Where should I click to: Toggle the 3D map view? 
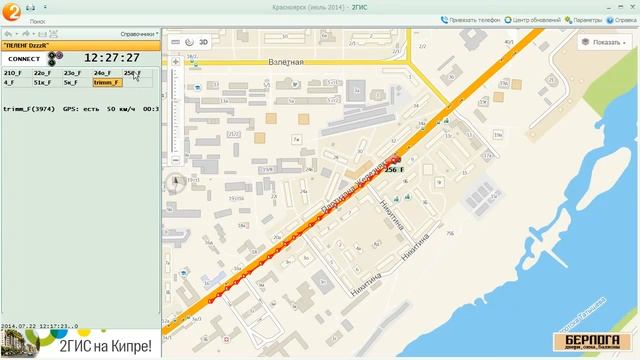click(x=203, y=42)
